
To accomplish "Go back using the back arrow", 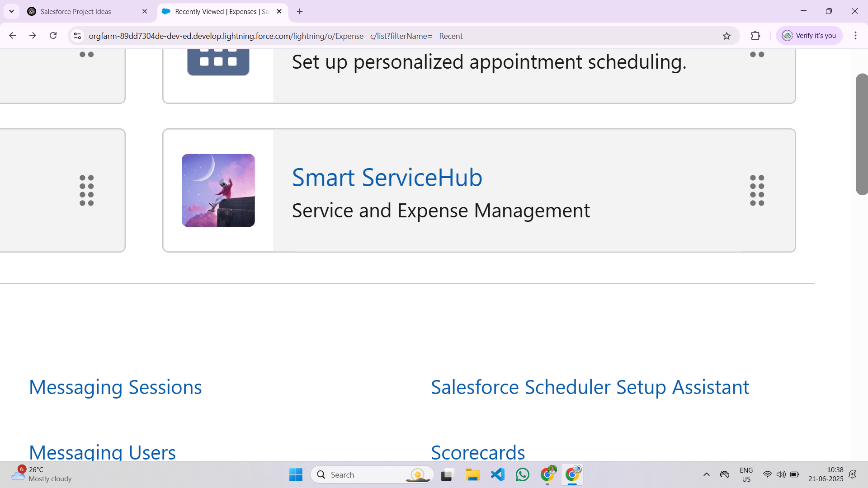I will pos(13,36).
